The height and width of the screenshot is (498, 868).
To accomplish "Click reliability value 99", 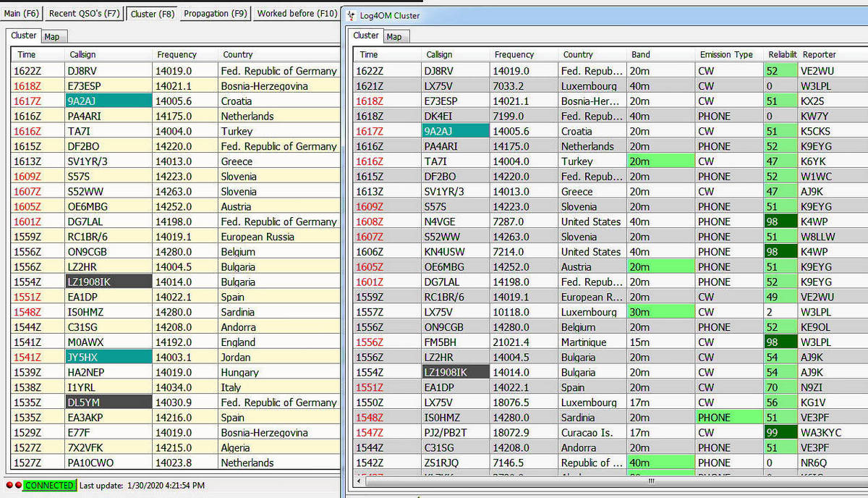I will click(781, 433).
